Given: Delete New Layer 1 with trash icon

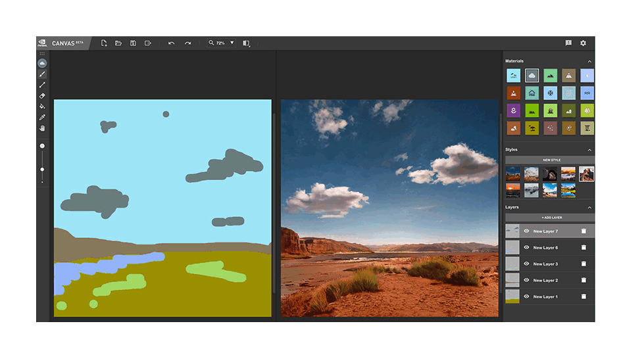Looking at the screenshot, I should click(x=583, y=296).
